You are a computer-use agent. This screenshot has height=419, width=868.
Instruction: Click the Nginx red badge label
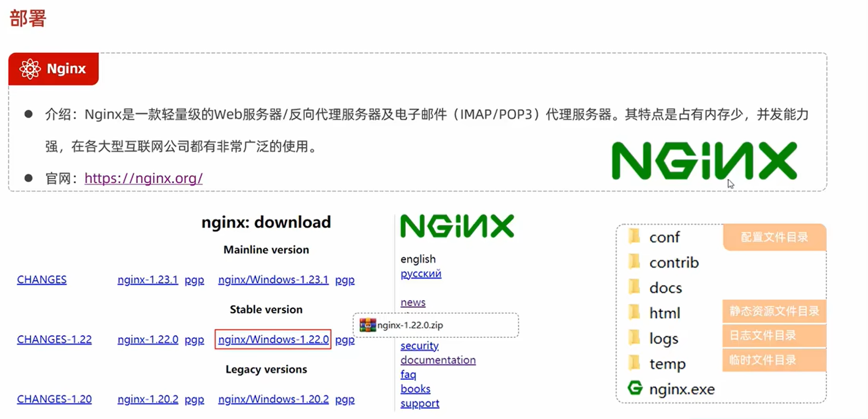[x=53, y=69]
